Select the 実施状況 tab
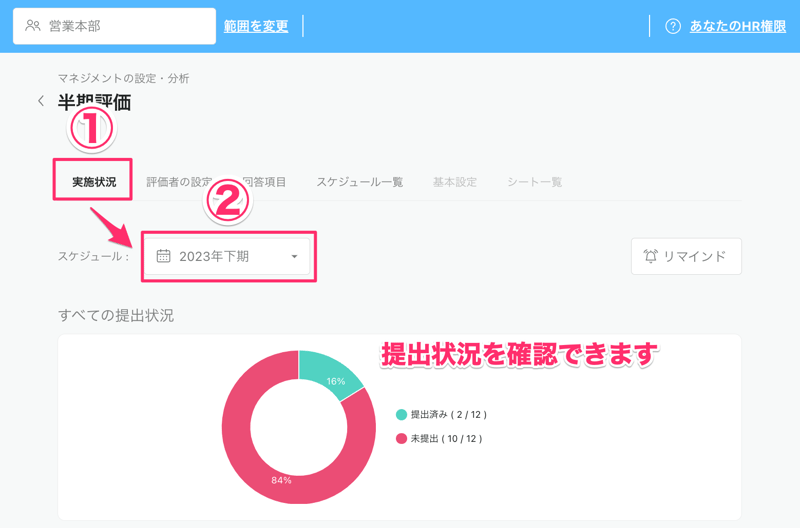Image resolution: width=800 pixels, height=528 pixels. click(x=94, y=182)
